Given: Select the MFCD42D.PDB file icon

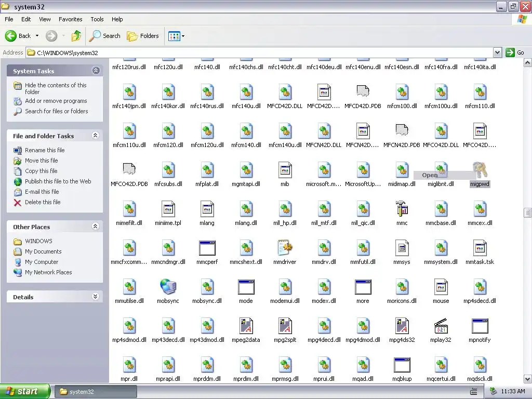Looking at the screenshot, I should tap(363, 90).
